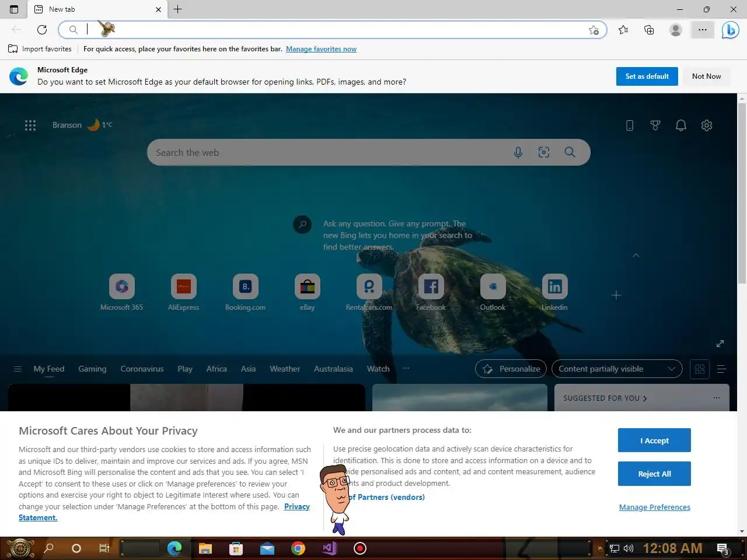Open Microsoft 365 quick link

click(x=121, y=292)
